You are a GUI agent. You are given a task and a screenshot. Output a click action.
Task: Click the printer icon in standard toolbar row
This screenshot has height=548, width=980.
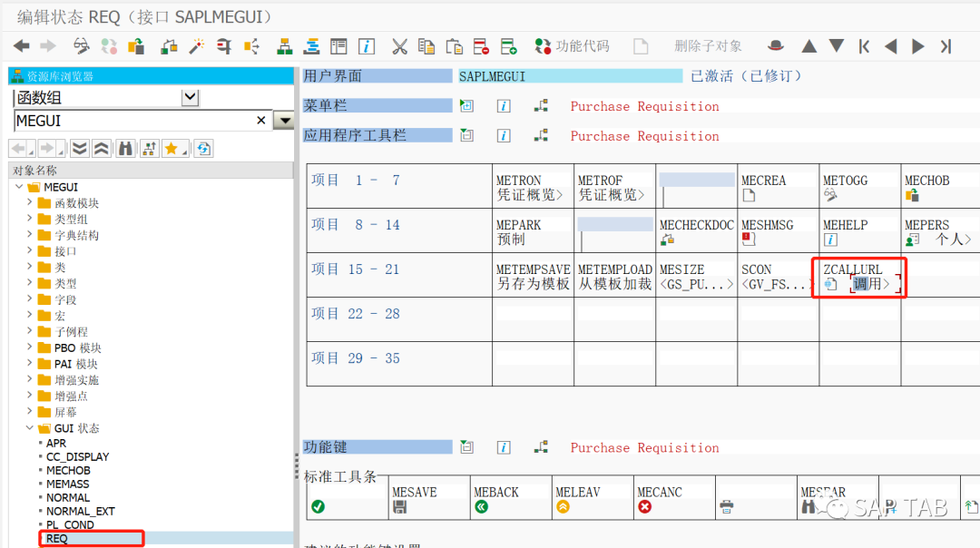pos(726,506)
